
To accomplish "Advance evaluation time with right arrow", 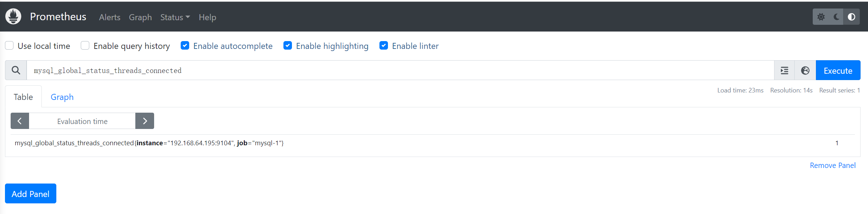I will click(x=145, y=121).
